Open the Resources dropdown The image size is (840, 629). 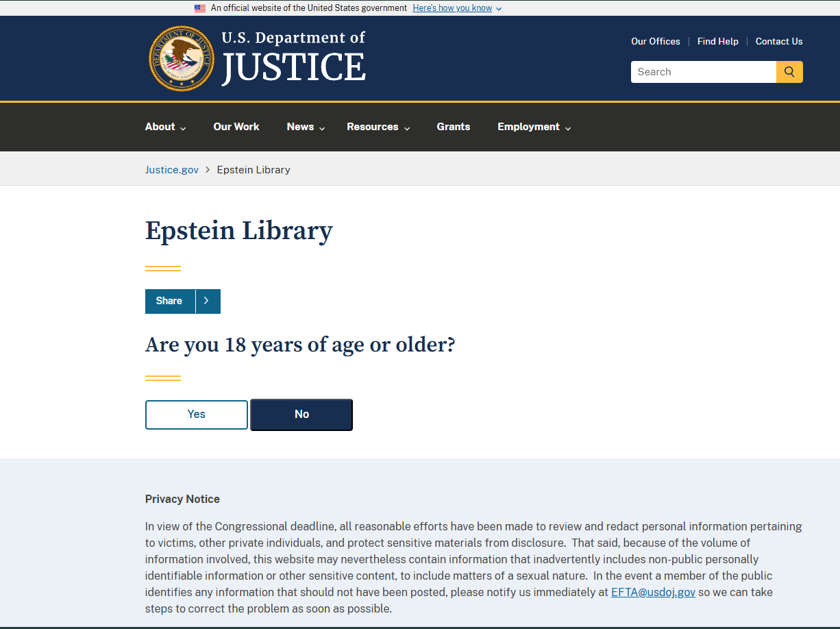click(x=378, y=127)
